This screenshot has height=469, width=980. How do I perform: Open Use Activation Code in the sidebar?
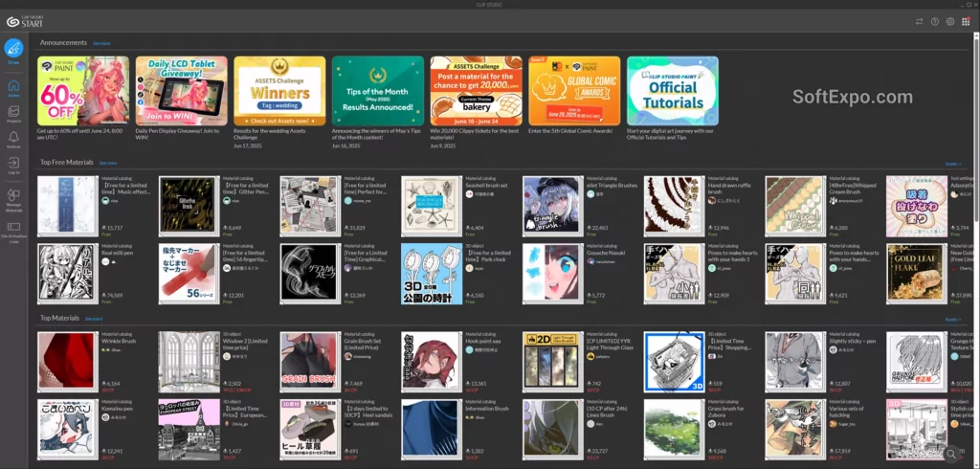tap(13, 228)
